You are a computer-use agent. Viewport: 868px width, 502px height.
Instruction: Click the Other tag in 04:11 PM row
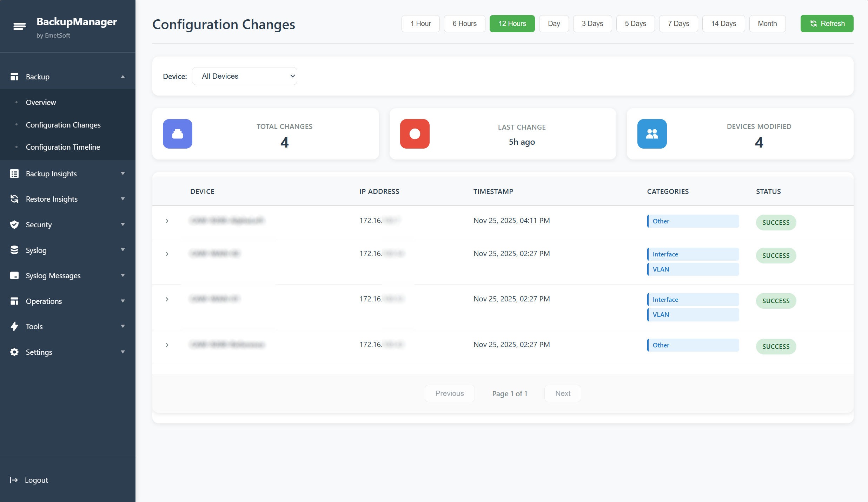click(x=693, y=221)
